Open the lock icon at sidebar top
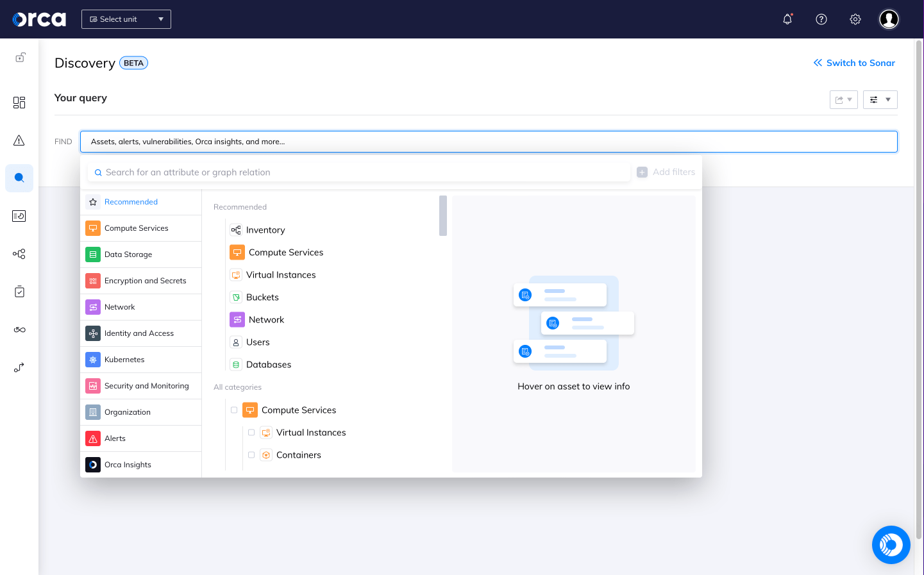The width and height of the screenshot is (924, 575). (20, 58)
